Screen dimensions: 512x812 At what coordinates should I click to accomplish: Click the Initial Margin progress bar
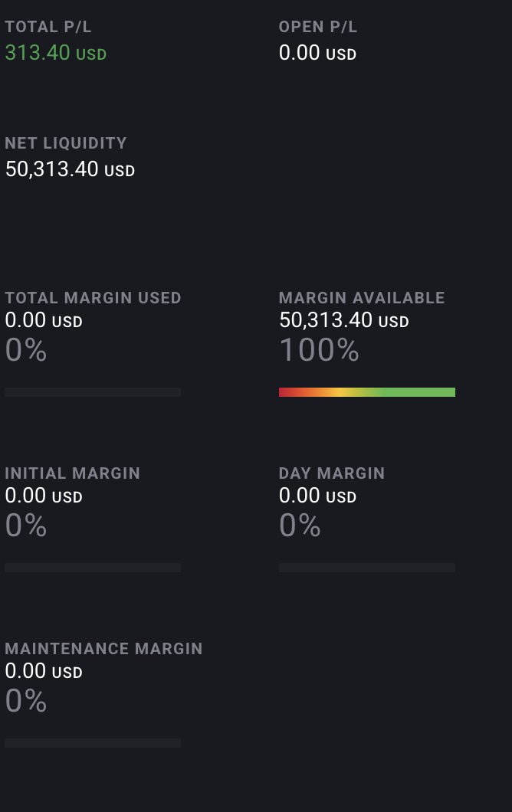click(93, 568)
